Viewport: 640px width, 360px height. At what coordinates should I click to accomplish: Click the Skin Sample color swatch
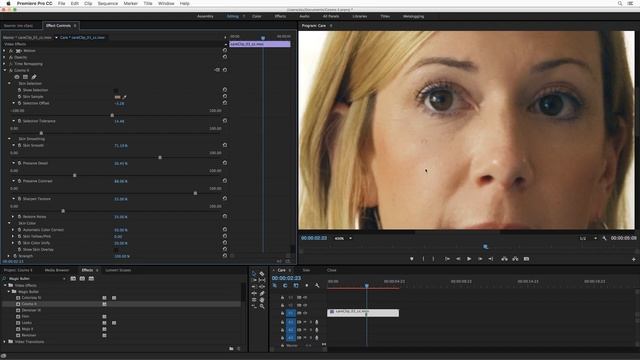coord(118,97)
